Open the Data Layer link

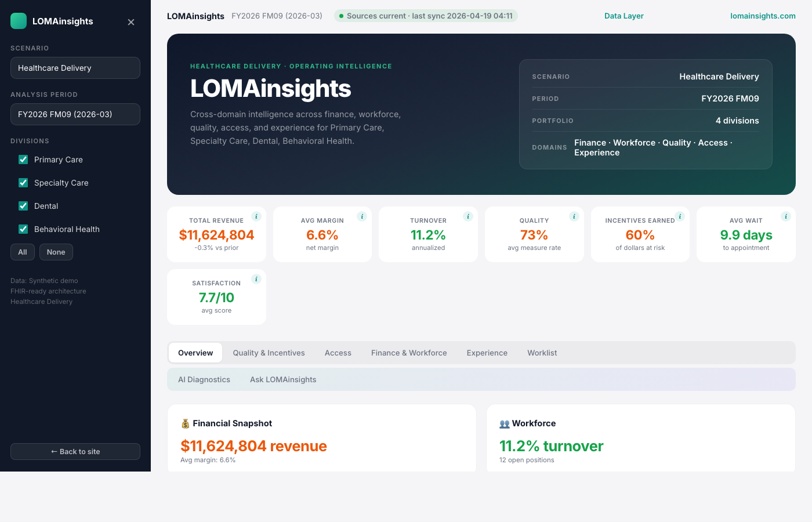[x=624, y=16]
